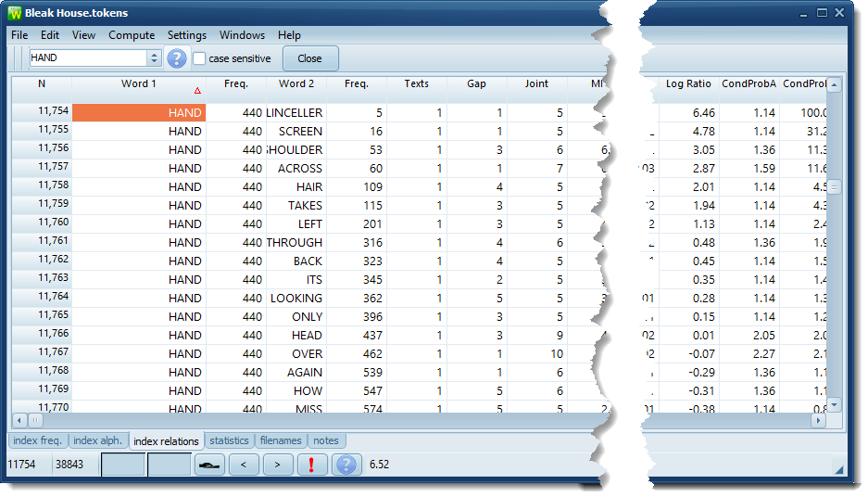Click the red exclamation mark button
This screenshot has width=868, height=497.
click(311, 465)
